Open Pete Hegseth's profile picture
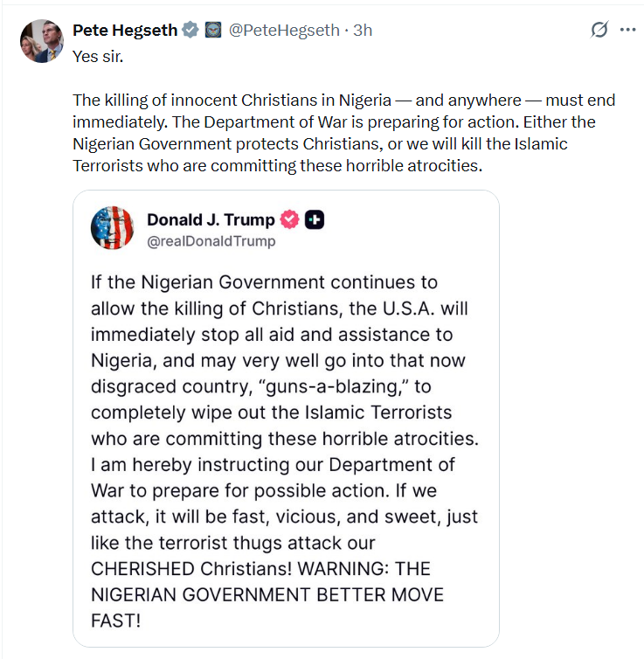 click(x=41, y=41)
